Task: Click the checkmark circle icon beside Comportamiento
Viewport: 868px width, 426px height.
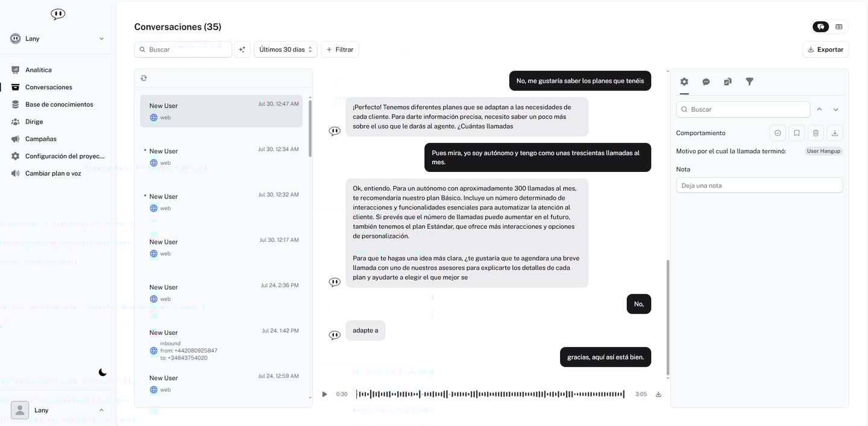Action: pyautogui.click(x=778, y=133)
